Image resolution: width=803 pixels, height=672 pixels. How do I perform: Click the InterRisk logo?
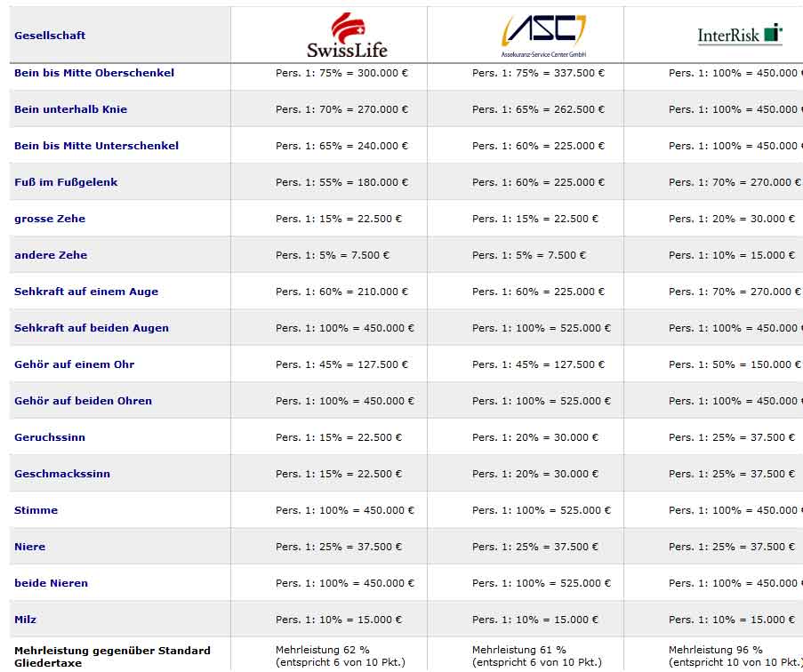click(740, 35)
